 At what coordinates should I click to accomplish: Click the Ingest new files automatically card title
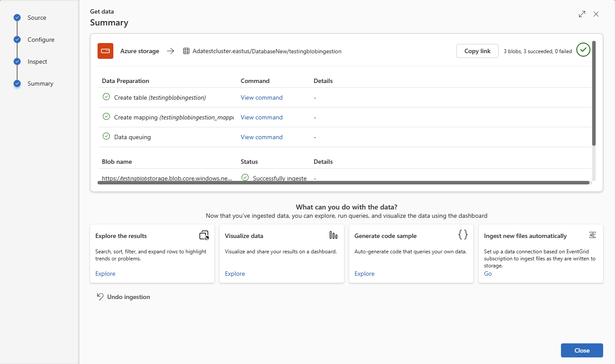pos(525,236)
